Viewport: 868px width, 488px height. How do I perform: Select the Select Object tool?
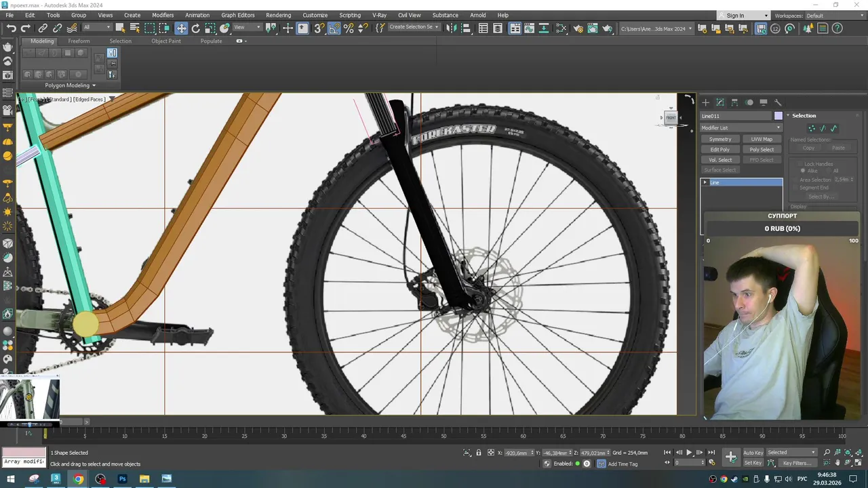tap(120, 28)
